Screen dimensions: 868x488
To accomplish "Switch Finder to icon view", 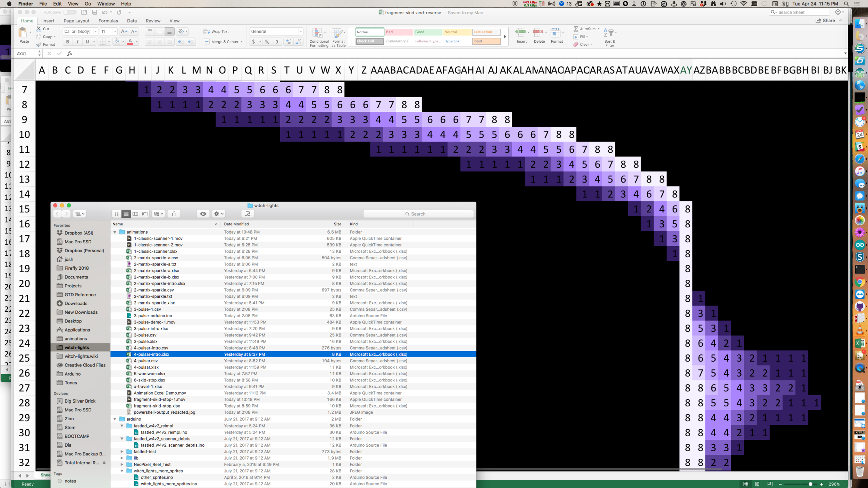I will click(117, 214).
